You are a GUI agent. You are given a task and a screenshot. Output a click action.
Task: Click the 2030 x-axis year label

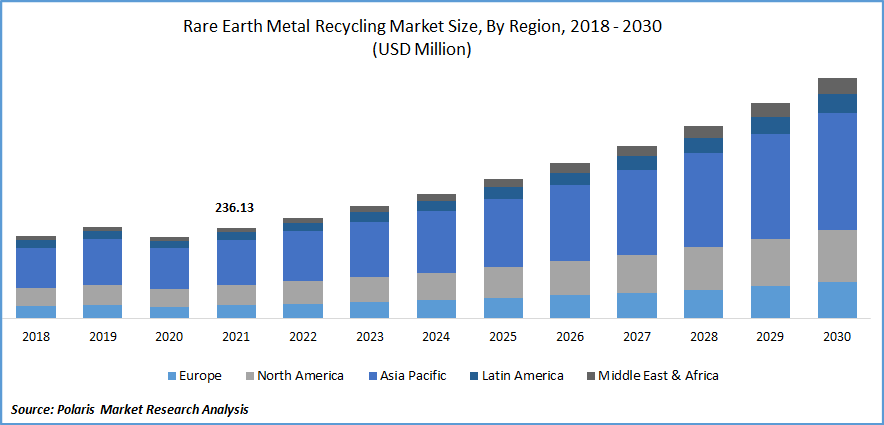click(x=837, y=337)
